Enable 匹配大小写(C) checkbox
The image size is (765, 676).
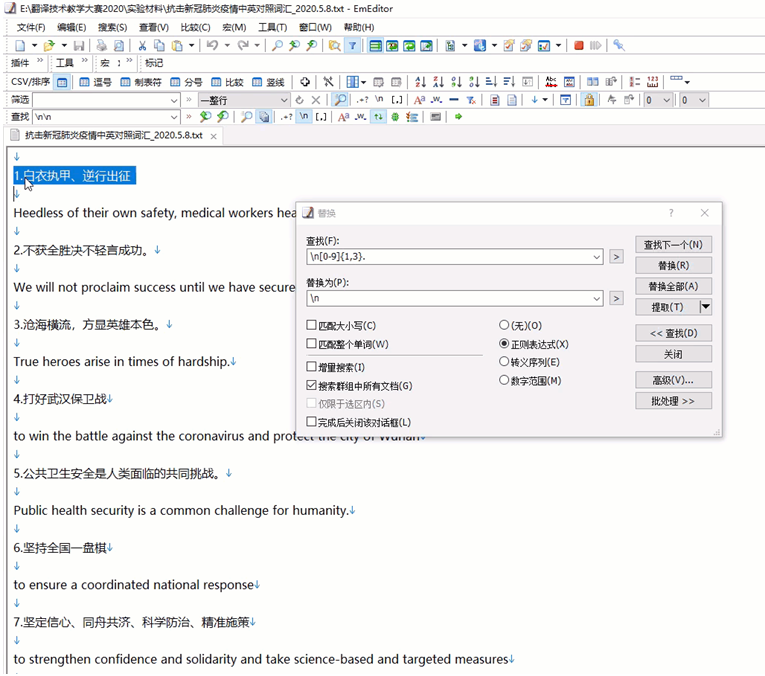312,326
